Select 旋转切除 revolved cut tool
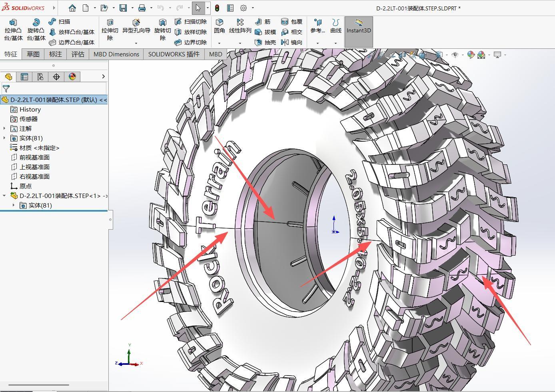 click(x=162, y=30)
